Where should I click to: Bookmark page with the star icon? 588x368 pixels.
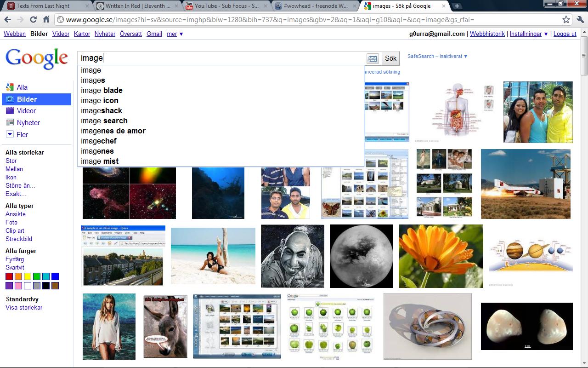pyautogui.click(x=566, y=20)
